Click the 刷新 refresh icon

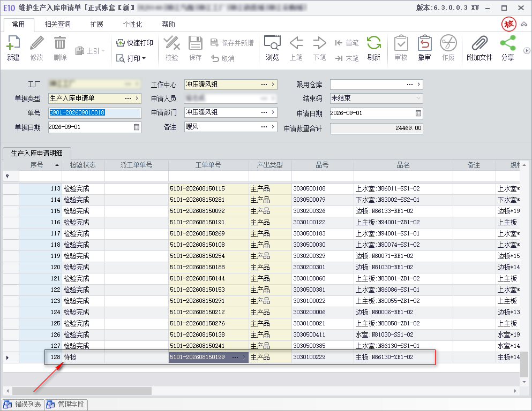coord(373,48)
